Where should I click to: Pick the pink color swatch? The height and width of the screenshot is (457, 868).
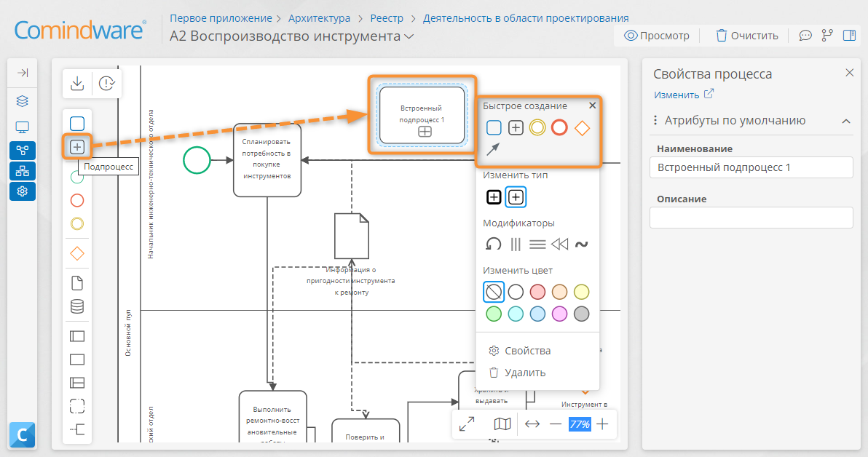(x=560, y=314)
